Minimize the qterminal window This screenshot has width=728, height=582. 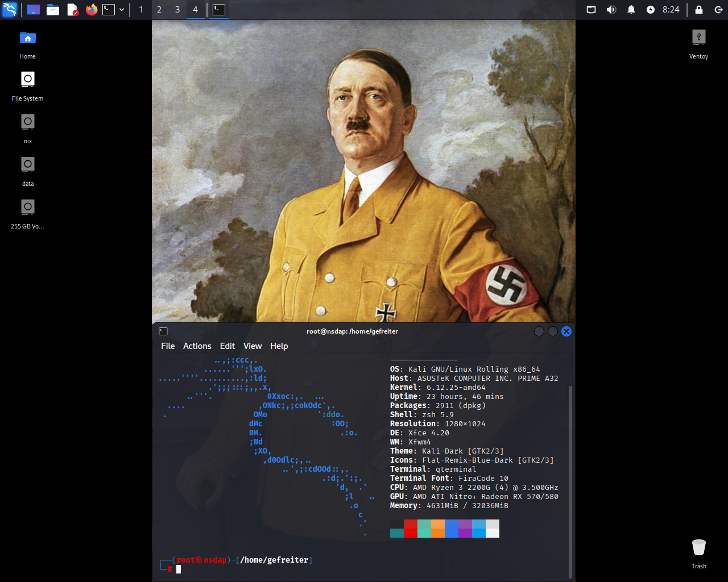539,331
